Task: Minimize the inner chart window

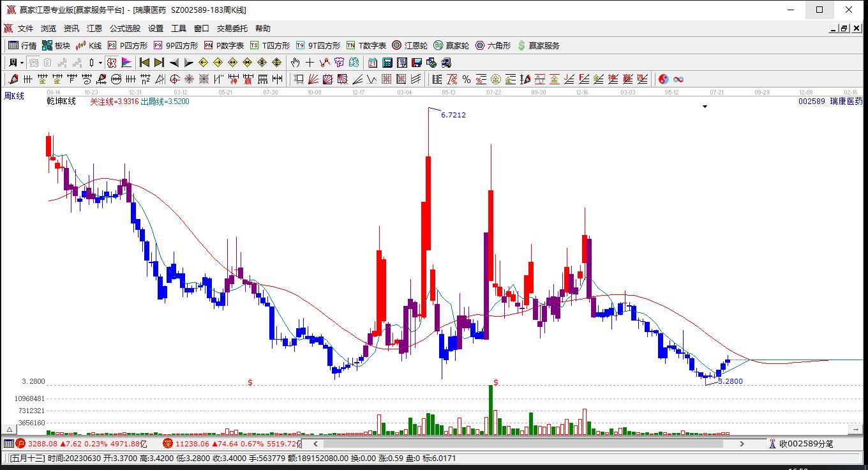Action: [834, 28]
